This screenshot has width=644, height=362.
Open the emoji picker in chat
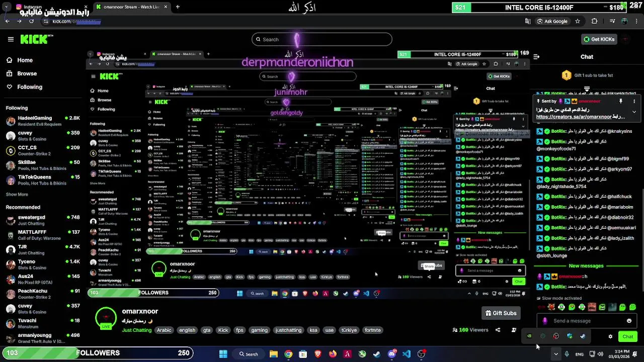pyautogui.click(x=629, y=321)
